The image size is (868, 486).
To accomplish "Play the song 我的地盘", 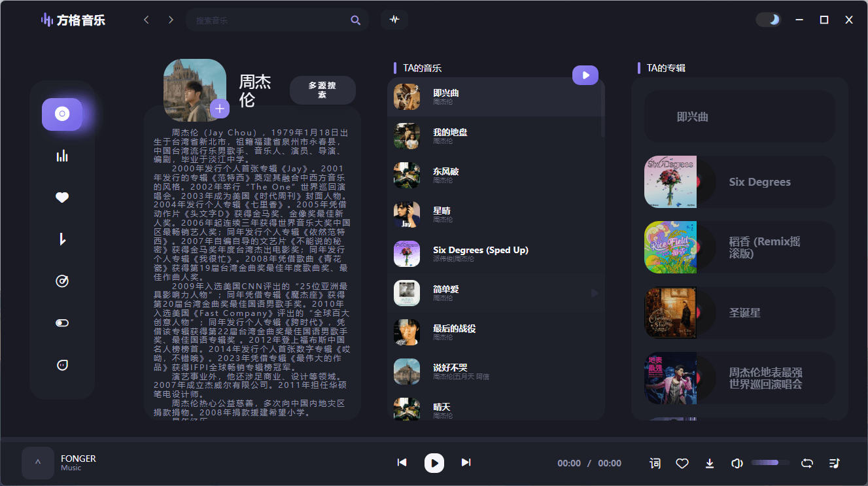I will (496, 136).
